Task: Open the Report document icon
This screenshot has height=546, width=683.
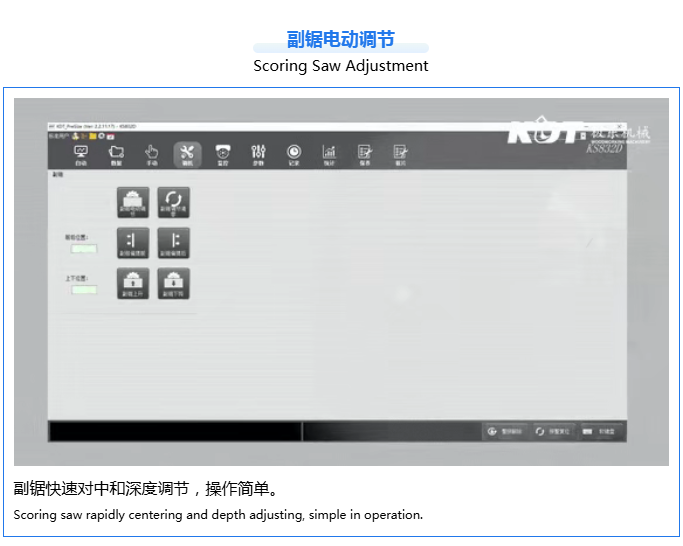Action: [x=365, y=153]
